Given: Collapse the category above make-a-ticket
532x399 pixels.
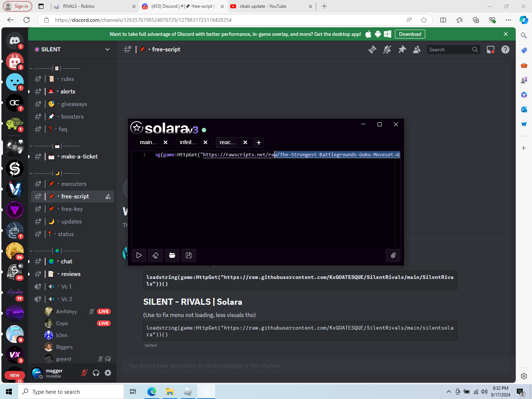Looking at the screenshot, I should point(55,146).
